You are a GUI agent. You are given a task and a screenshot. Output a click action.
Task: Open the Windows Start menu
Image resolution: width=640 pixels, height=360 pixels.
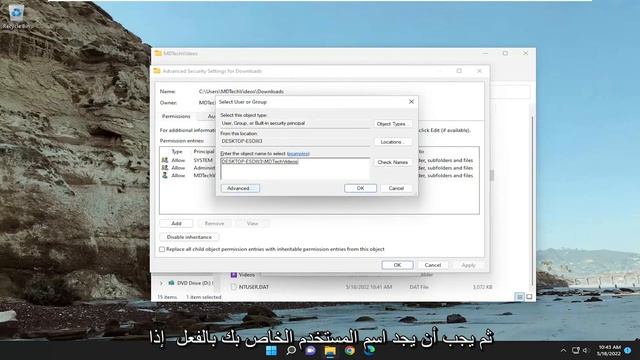tap(271, 351)
